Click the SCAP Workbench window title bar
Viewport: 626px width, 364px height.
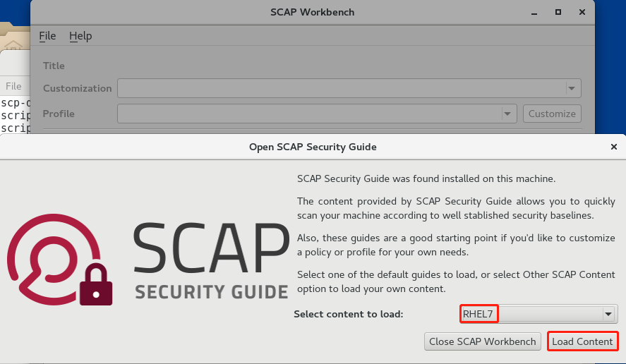click(x=312, y=12)
